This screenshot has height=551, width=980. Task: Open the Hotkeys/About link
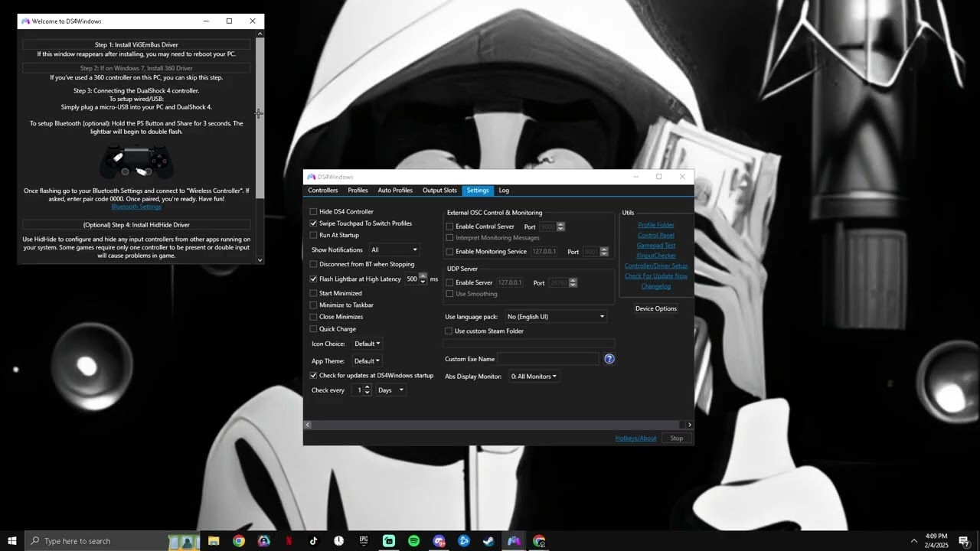click(x=635, y=439)
